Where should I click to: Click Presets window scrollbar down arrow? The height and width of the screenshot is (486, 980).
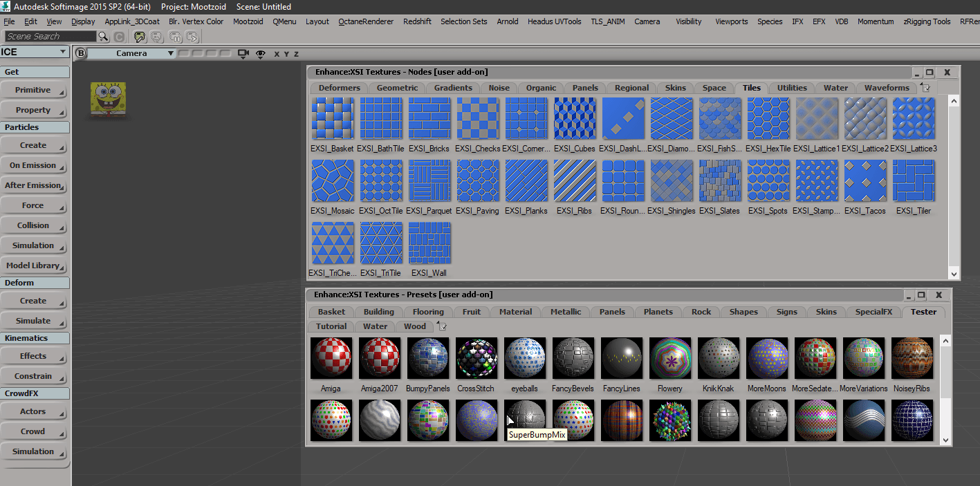click(945, 440)
